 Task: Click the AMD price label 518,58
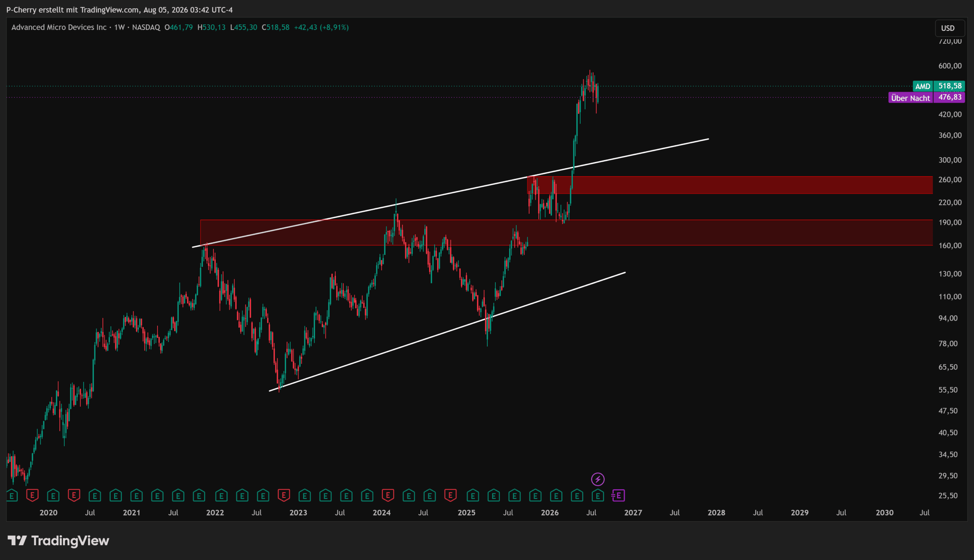tap(939, 86)
